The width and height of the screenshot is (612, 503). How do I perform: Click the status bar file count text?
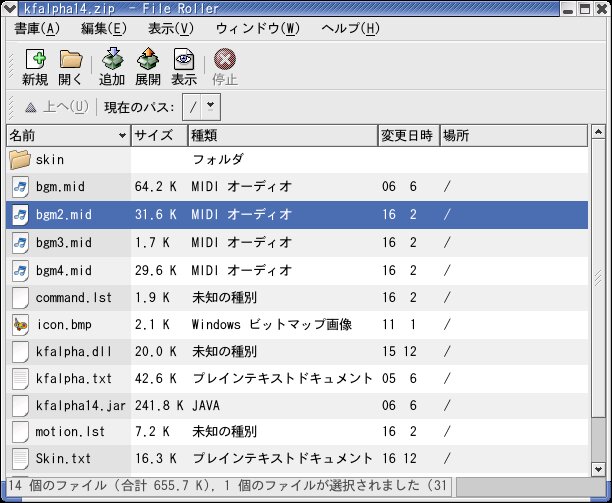[227, 486]
